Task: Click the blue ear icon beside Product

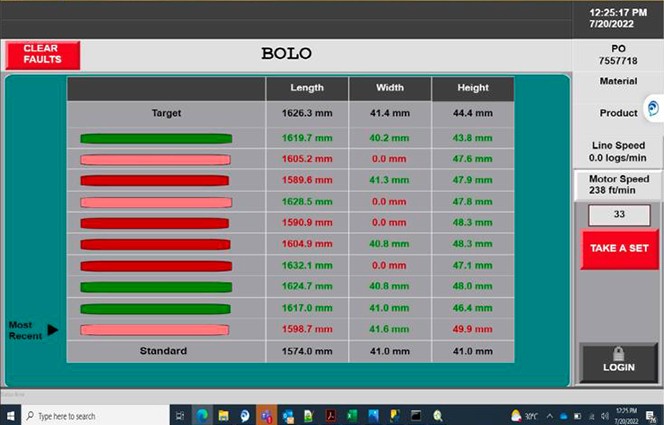Action: click(653, 108)
